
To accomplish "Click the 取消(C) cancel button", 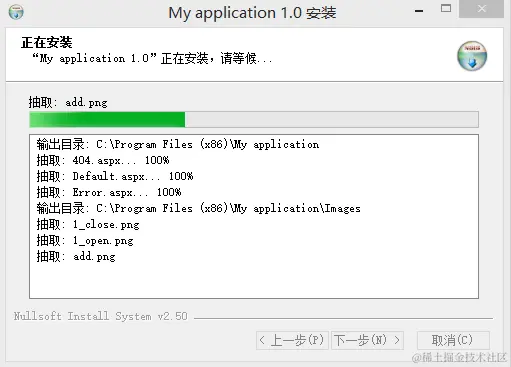I will click(x=453, y=340).
